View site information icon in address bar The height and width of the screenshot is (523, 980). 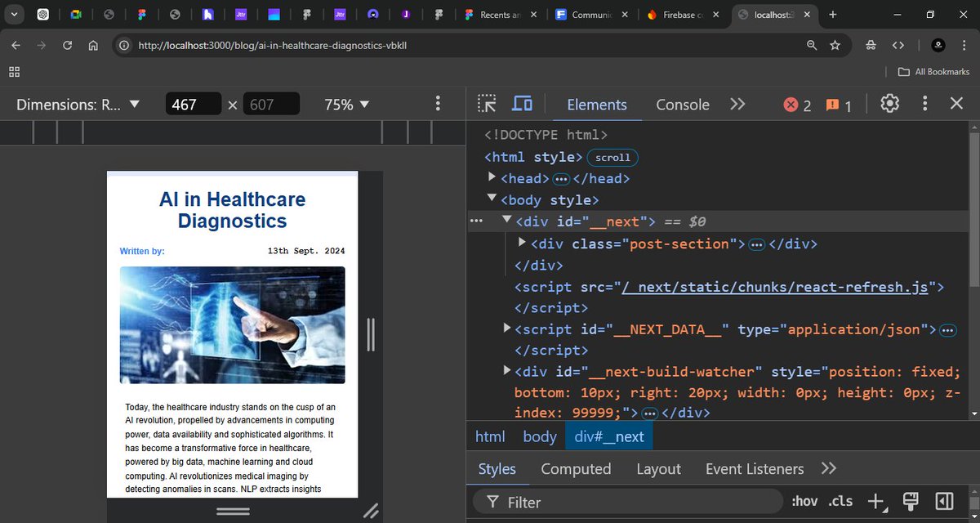(125, 46)
